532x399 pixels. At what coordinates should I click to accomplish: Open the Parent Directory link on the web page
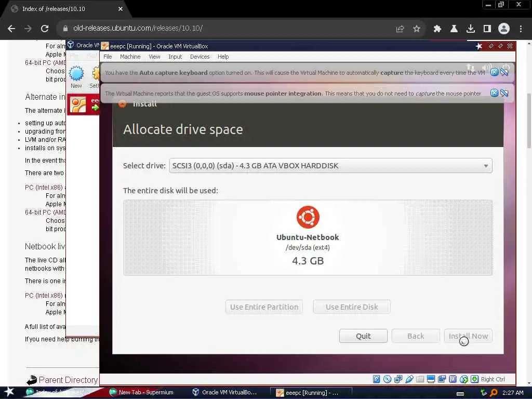tap(68, 380)
